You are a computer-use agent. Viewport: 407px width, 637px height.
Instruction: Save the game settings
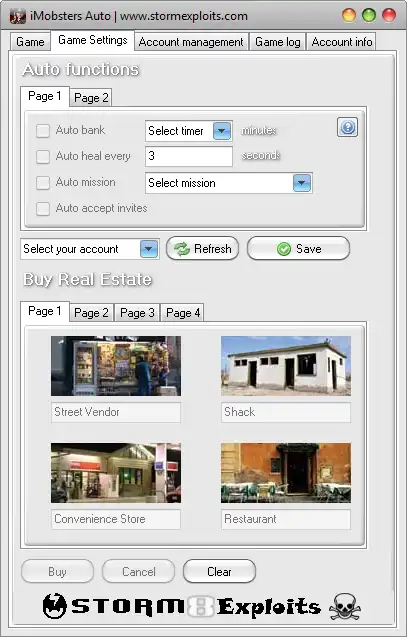[x=298, y=249]
